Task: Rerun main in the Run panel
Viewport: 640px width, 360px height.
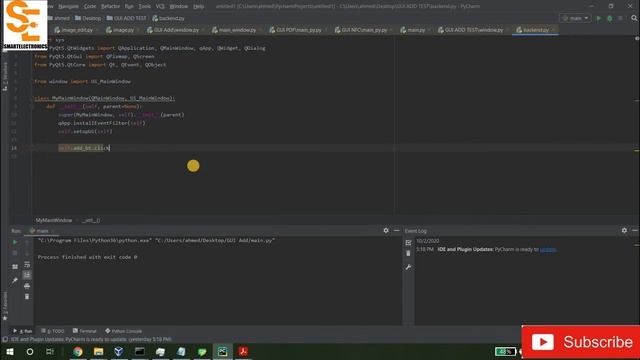Action: [x=15, y=242]
